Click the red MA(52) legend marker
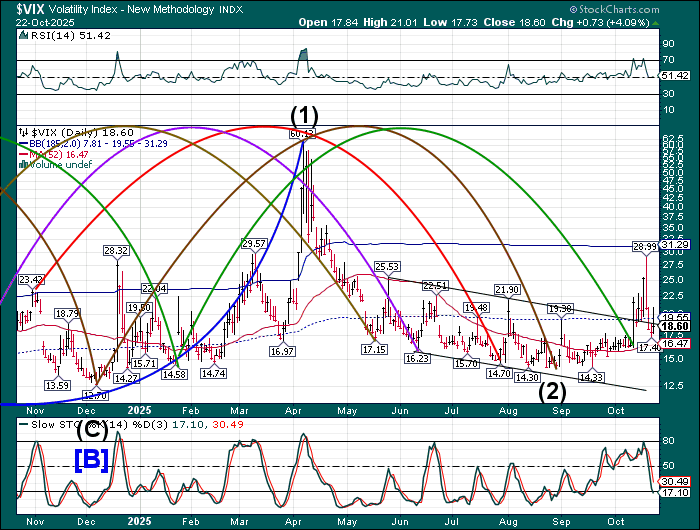The width and height of the screenshot is (700, 530). (24, 154)
